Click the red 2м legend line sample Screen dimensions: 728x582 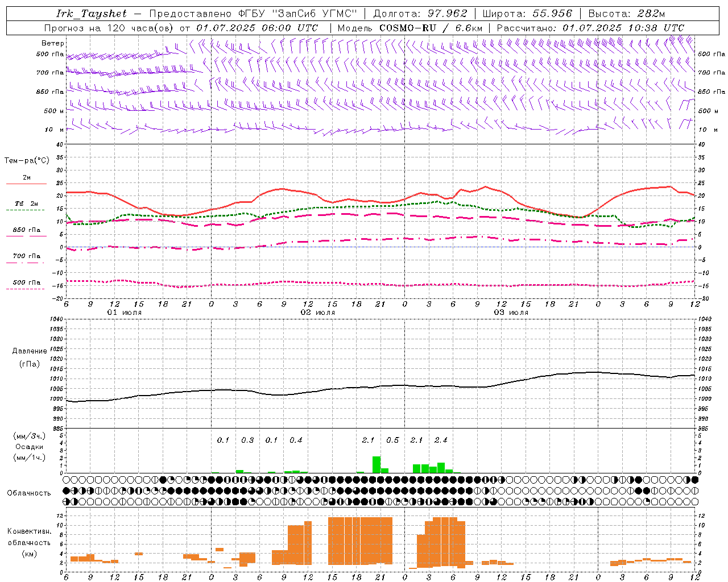tap(26, 184)
